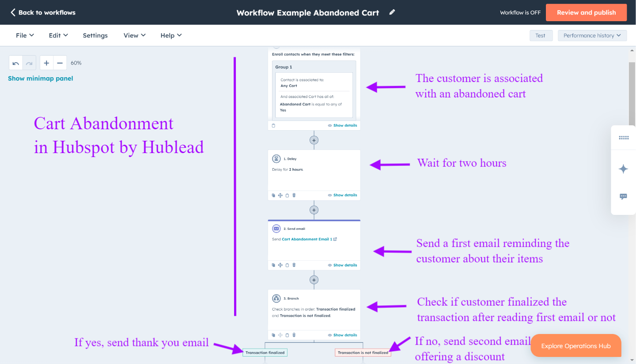Show details of the enrollment trigger
This screenshot has height=364, width=636.
point(342,125)
